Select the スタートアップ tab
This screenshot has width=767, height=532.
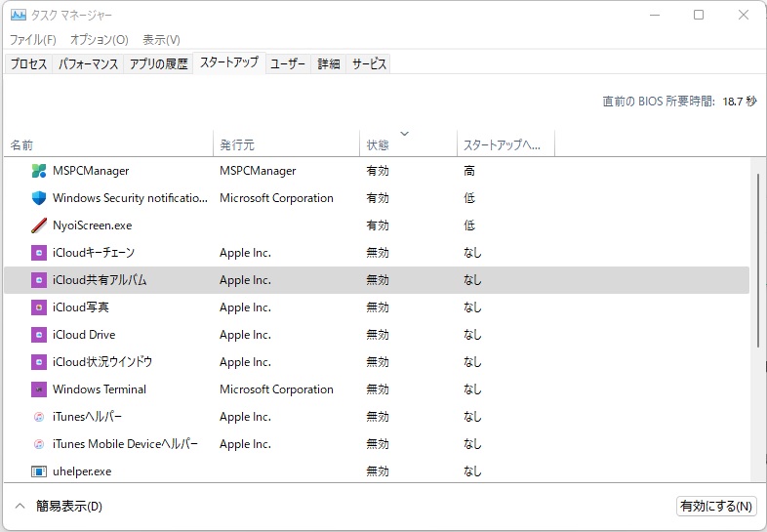pyautogui.click(x=229, y=62)
